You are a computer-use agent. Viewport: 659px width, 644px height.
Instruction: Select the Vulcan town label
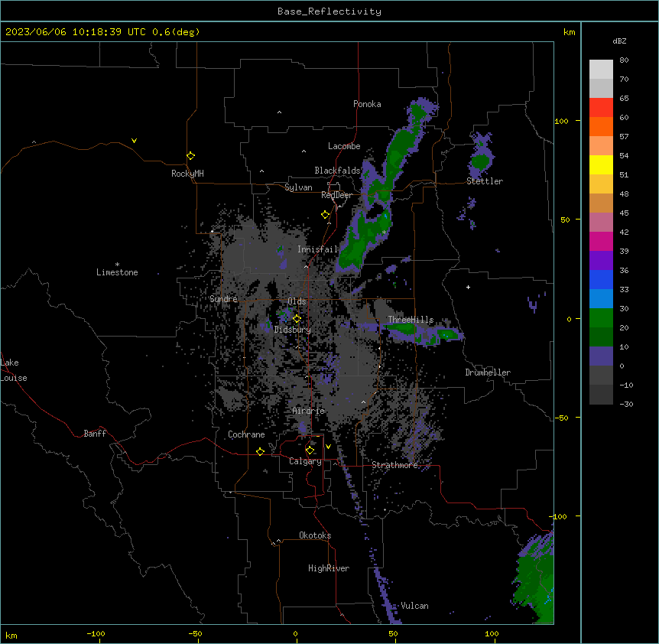point(414,606)
